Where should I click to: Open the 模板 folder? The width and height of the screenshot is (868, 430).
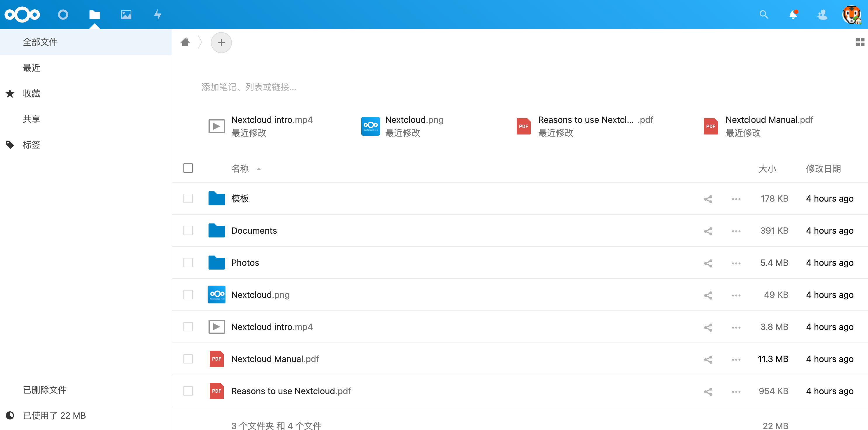(240, 198)
